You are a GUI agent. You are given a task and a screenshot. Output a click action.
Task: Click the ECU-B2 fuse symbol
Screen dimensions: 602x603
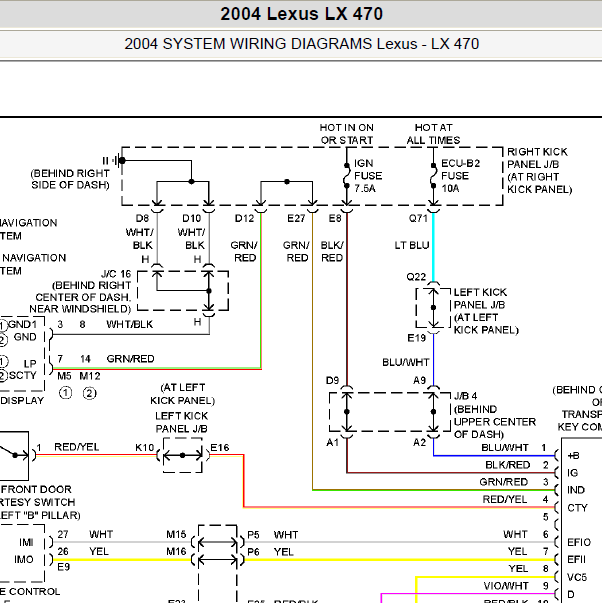[434, 176]
